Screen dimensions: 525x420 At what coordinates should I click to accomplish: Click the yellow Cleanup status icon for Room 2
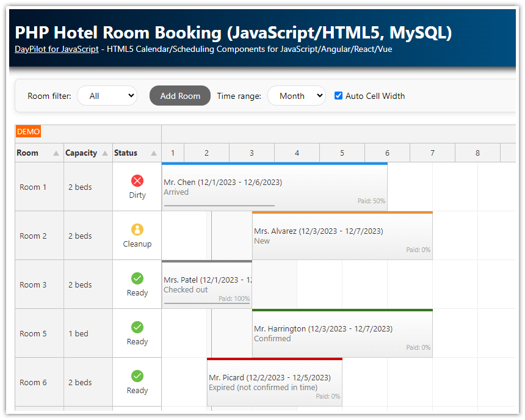pos(137,230)
